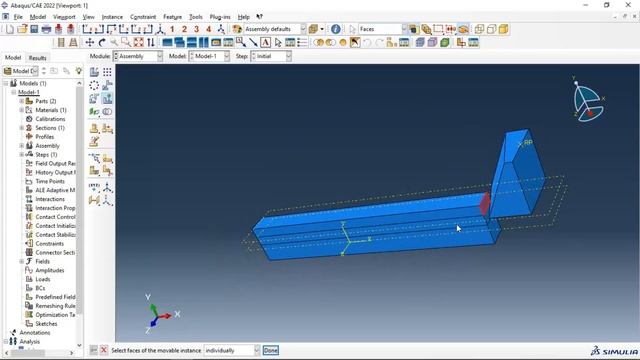Viewport: 640px width, 360px height.
Task: Apply saved view number 4
Action: pyautogui.click(x=209, y=29)
